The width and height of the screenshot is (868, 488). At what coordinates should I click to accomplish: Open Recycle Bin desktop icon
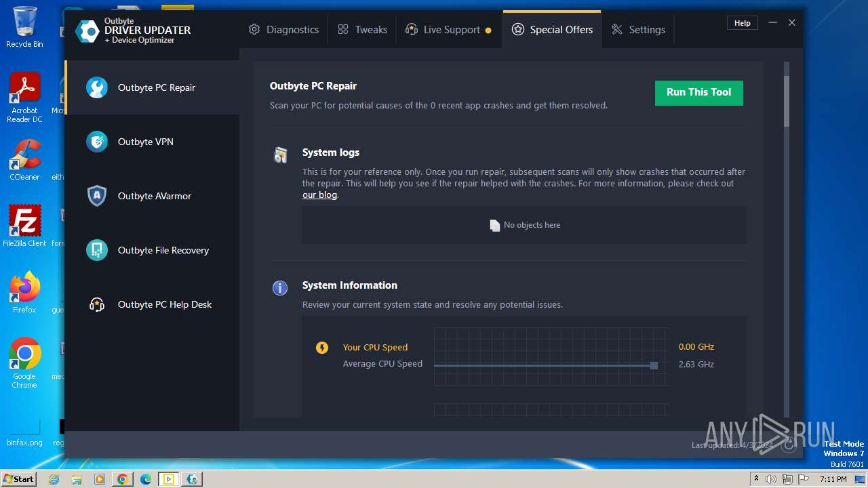tap(24, 27)
